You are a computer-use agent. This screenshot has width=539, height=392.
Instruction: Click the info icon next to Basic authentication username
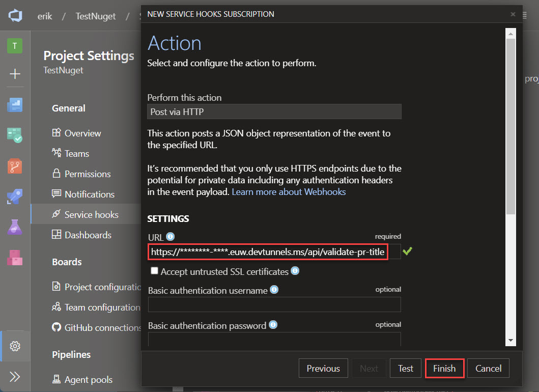click(x=274, y=290)
